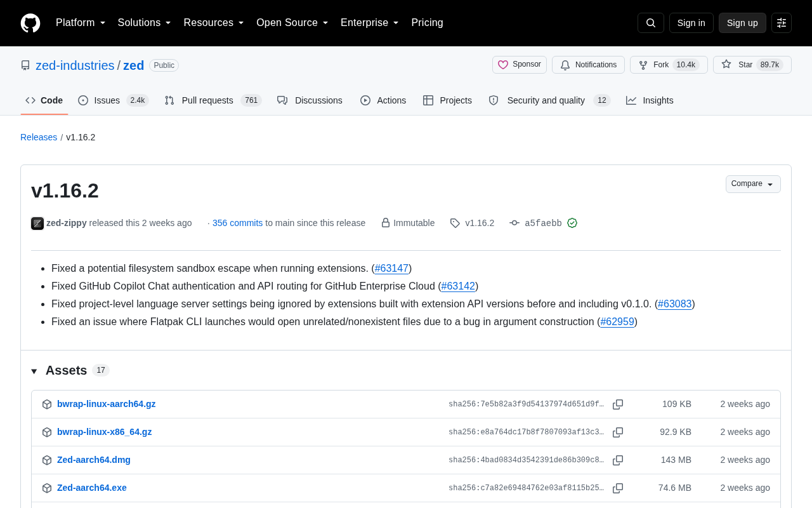
Task: Copy sha256 for bwrap-linux-x86_64.gz
Action: tap(618, 432)
